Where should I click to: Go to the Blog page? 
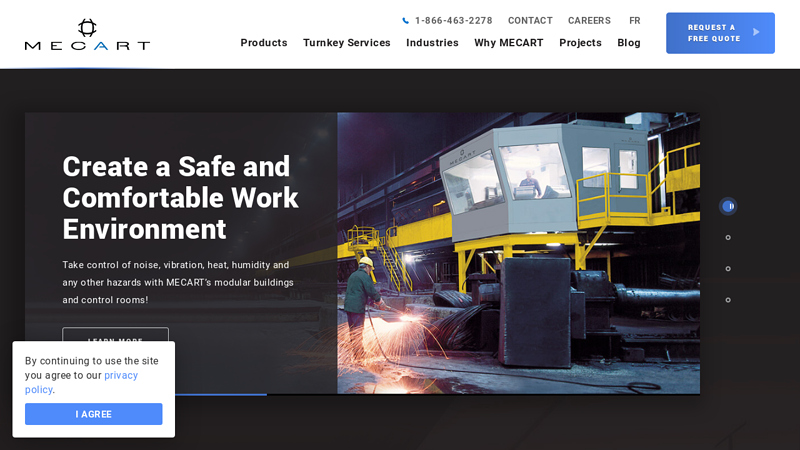click(x=629, y=43)
